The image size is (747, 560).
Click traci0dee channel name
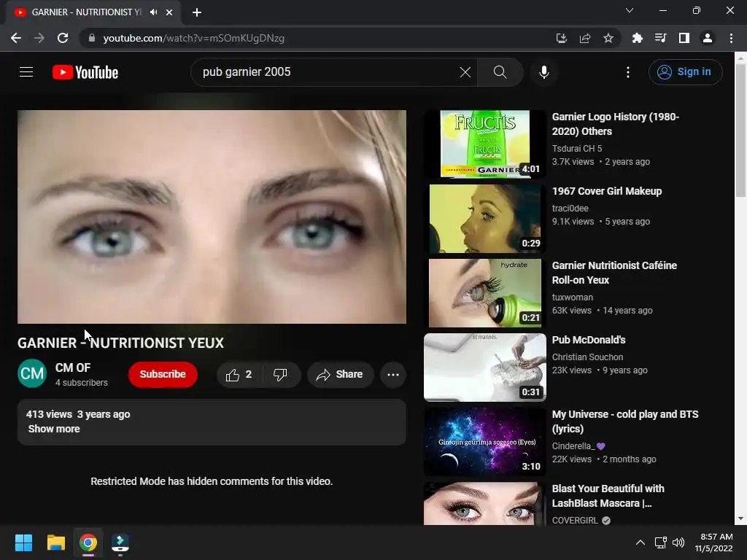(x=570, y=208)
